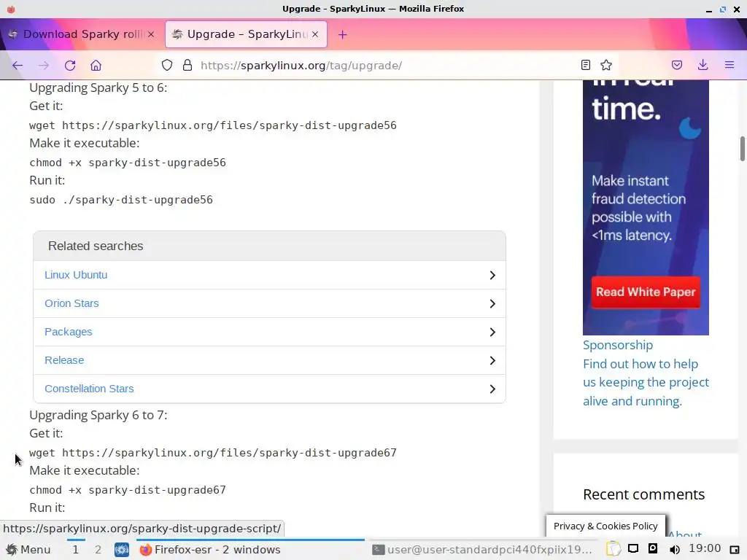Click the Upgrading Sparky 6 to 7 text
This screenshot has height=560, width=747.
tap(98, 415)
